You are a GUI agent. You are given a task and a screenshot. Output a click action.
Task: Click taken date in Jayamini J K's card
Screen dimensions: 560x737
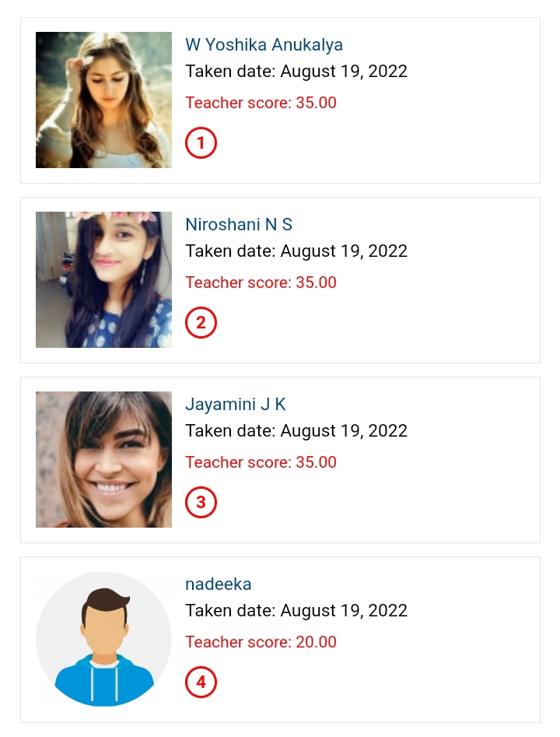296,431
